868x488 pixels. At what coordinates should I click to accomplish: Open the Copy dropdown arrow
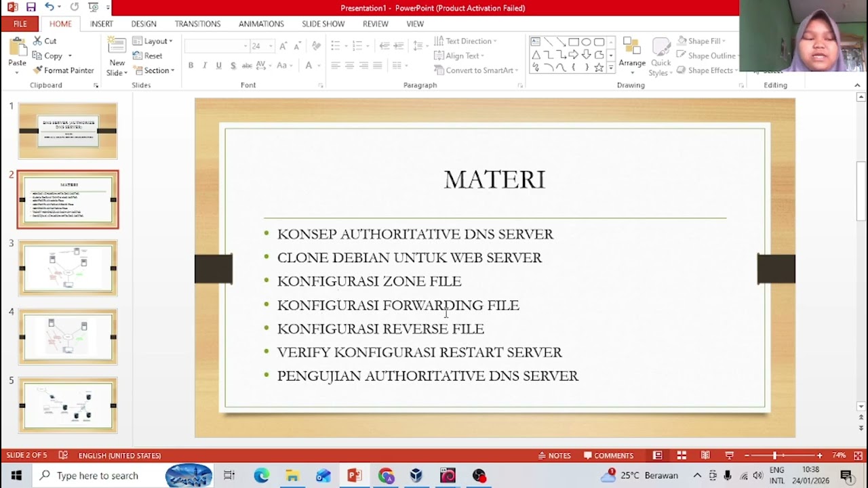[x=69, y=56]
